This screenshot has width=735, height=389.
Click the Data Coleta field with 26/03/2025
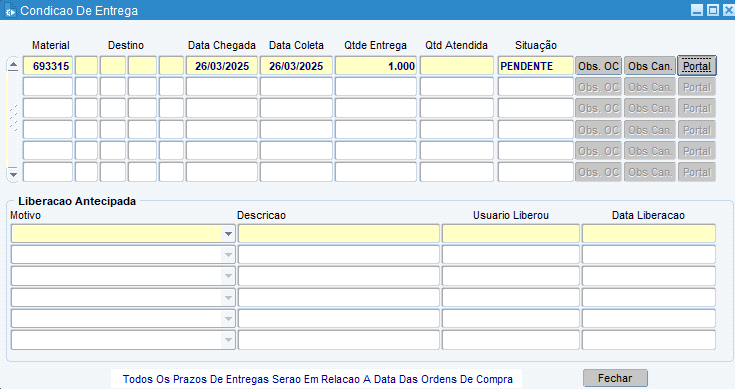pos(296,66)
